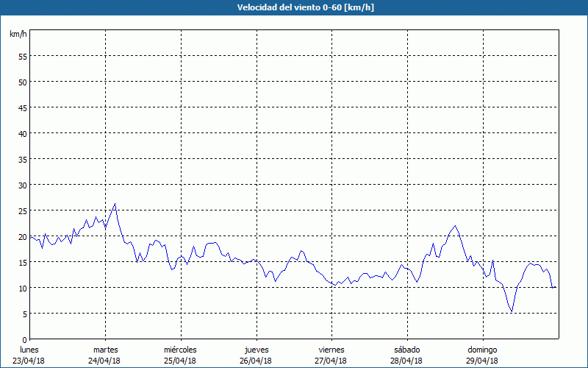
Task: Click the km/h unit label
Action: [x=18, y=35]
